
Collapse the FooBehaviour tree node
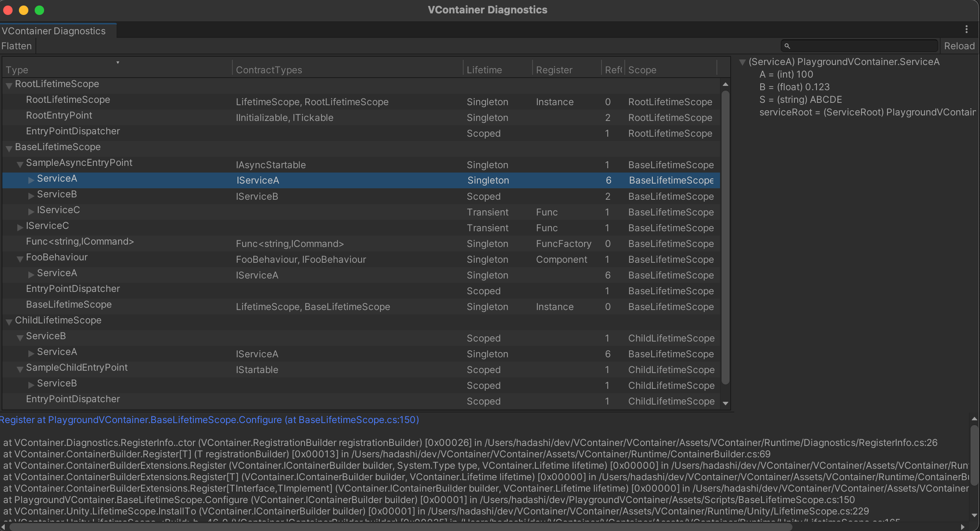(x=20, y=259)
